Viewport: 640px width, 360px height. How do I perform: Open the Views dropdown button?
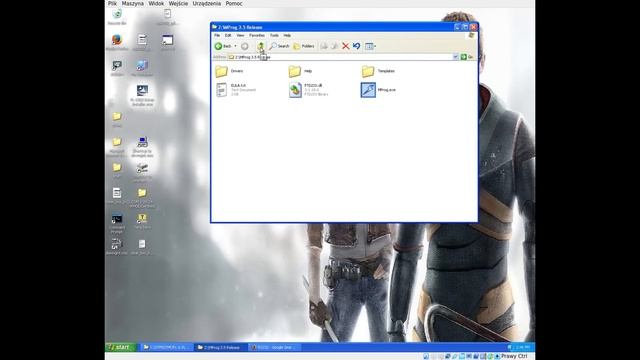pos(370,46)
